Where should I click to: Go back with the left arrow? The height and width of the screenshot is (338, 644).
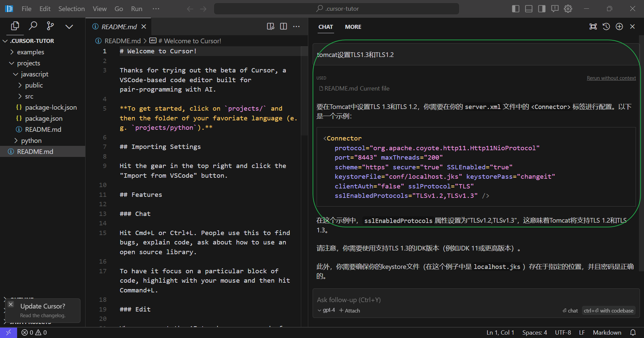point(190,9)
